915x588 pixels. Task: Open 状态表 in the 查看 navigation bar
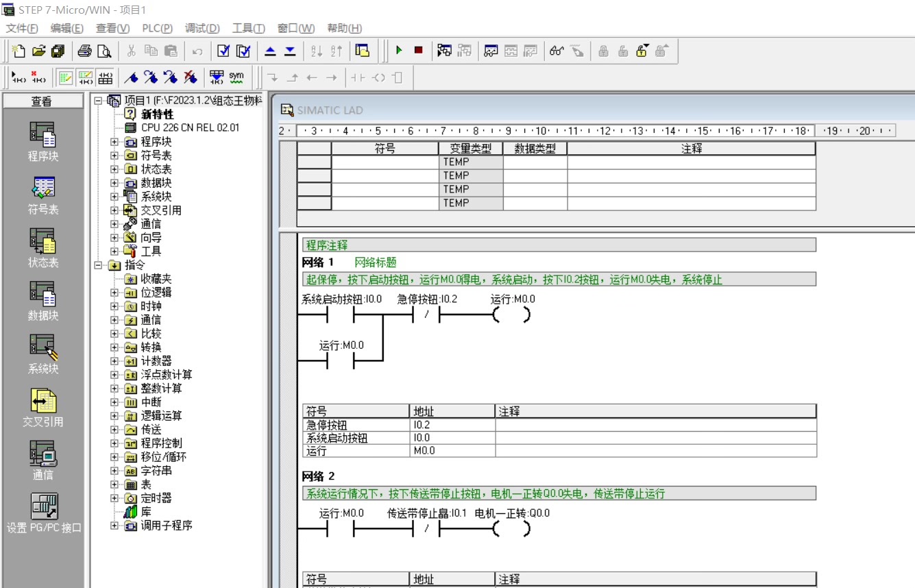click(x=42, y=248)
